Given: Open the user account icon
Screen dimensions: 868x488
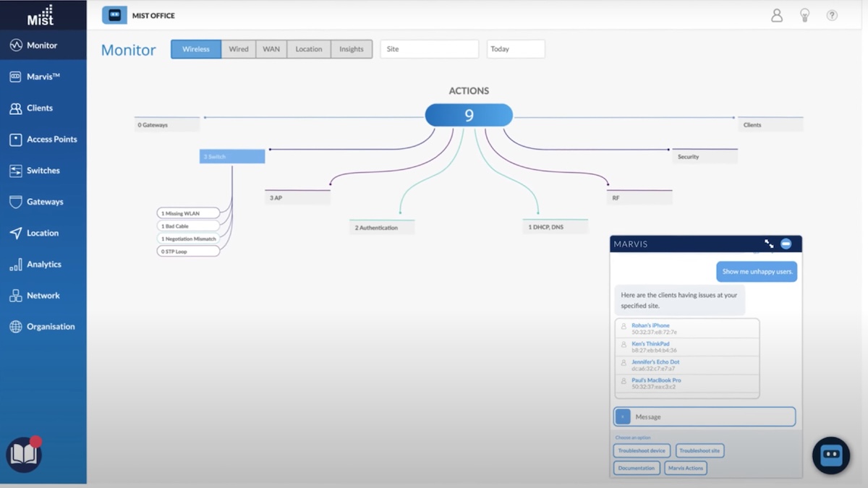Looking at the screenshot, I should coord(777,15).
